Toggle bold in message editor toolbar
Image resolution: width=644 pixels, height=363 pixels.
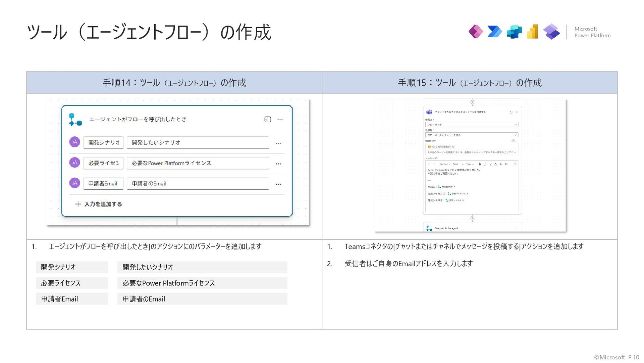pyautogui.click(x=480, y=164)
